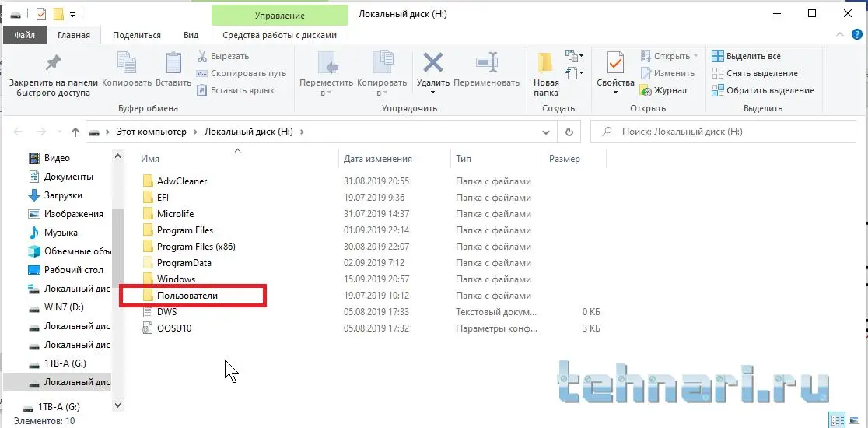
Task: Switch to large icons view in status bar
Action: 854,419
